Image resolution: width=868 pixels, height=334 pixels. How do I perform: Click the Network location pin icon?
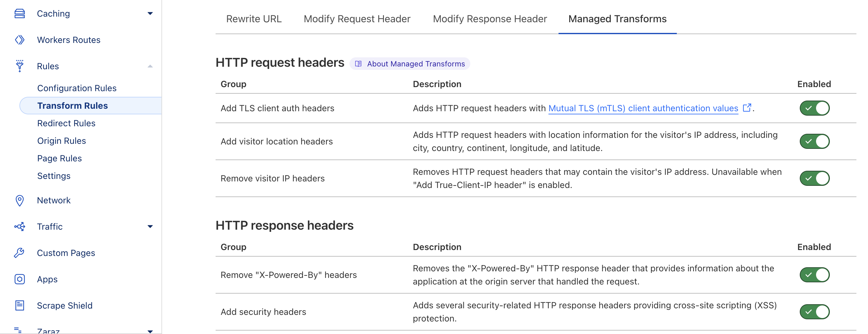pyautogui.click(x=19, y=201)
